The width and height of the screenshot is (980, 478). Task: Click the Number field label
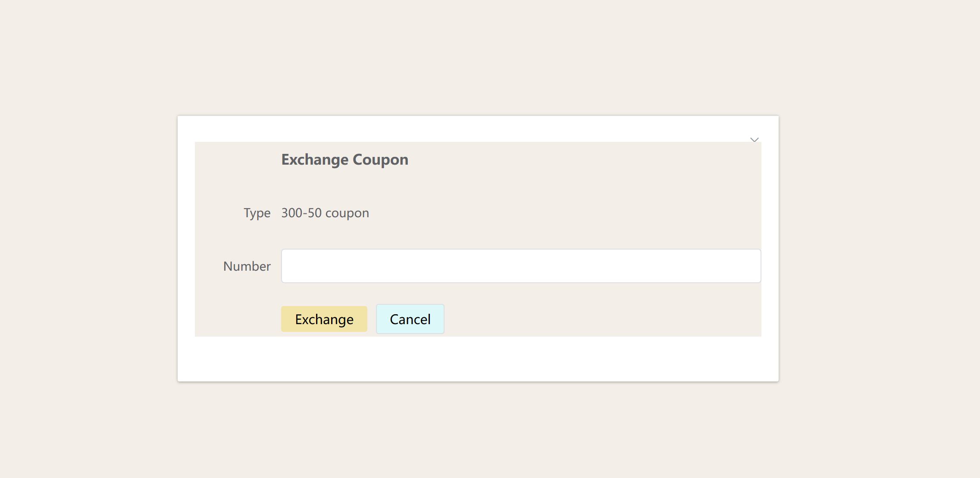pos(247,266)
